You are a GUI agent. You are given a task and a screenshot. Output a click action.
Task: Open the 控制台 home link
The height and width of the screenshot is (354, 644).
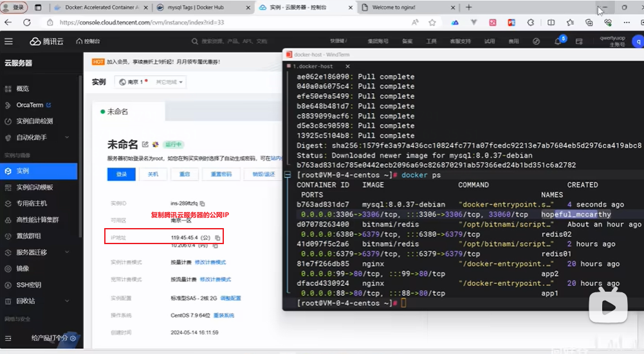(88, 41)
